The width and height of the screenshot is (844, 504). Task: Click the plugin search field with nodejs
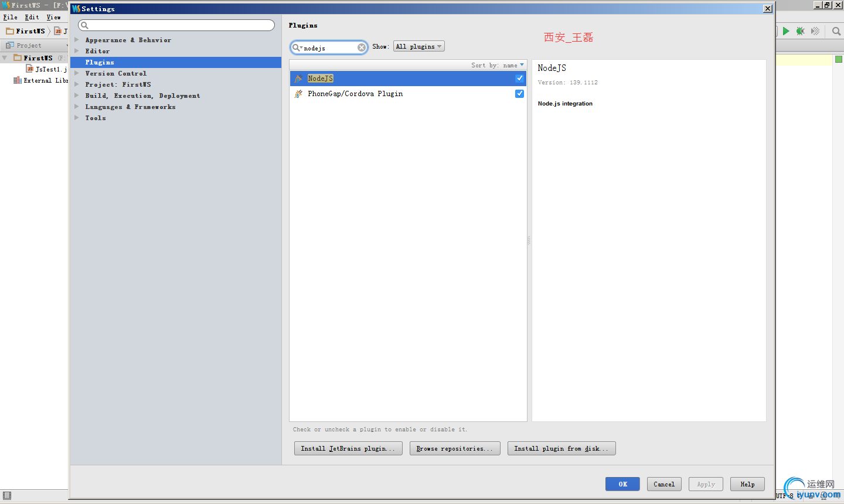329,47
